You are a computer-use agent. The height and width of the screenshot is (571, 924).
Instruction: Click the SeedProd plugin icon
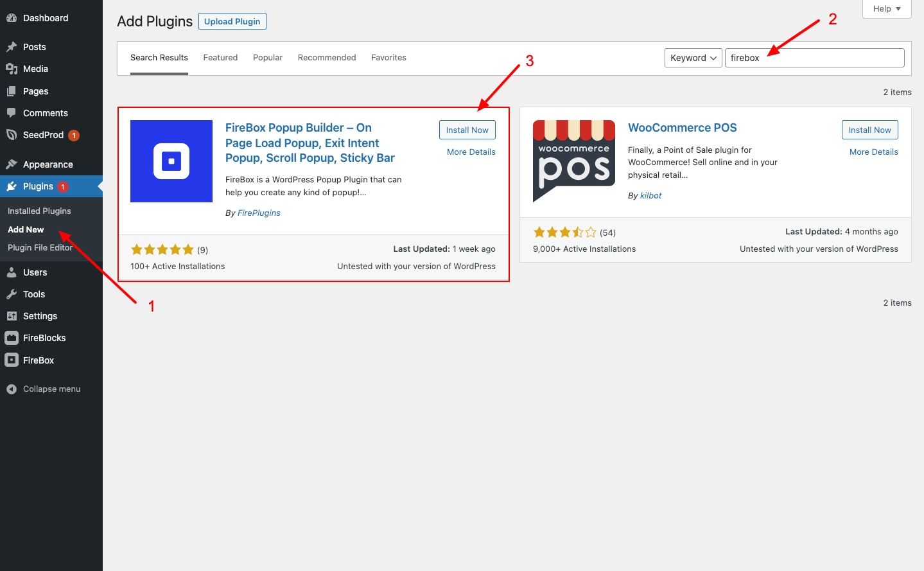click(x=13, y=136)
